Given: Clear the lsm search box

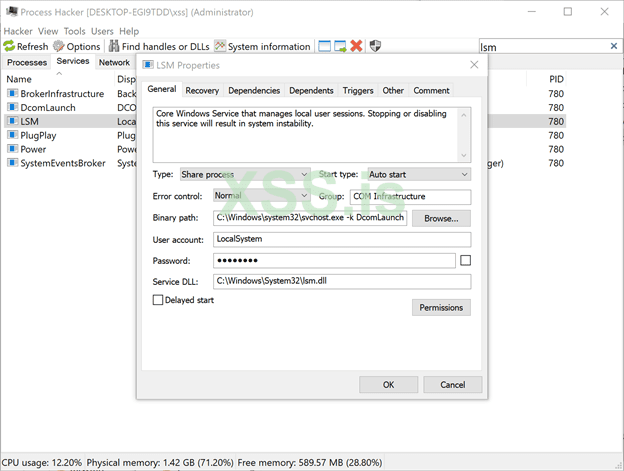Looking at the screenshot, I should tap(614, 46).
